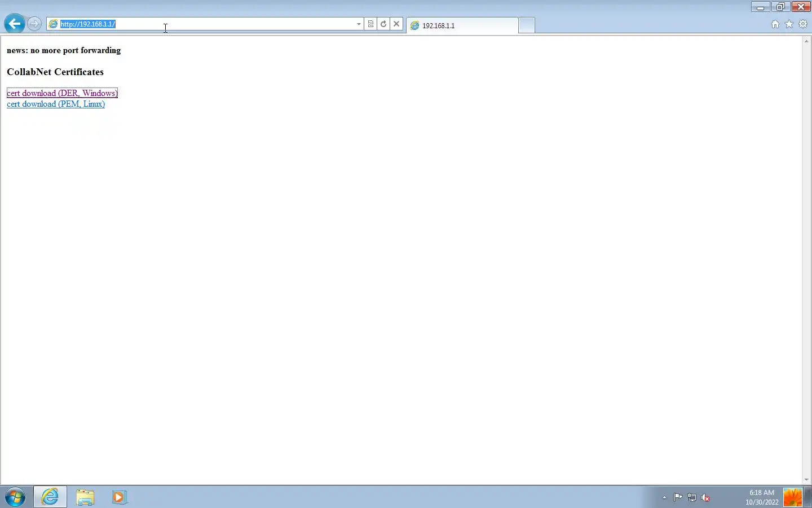Open the cert download (PEM, Linux) link
Screen dimensions: 812x508
coord(56,104)
